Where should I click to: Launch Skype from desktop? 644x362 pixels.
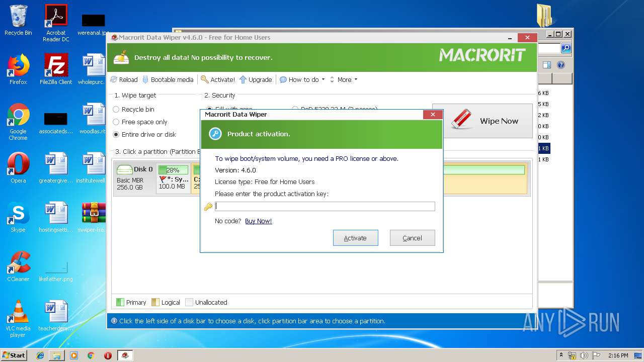click(x=18, y=217)
